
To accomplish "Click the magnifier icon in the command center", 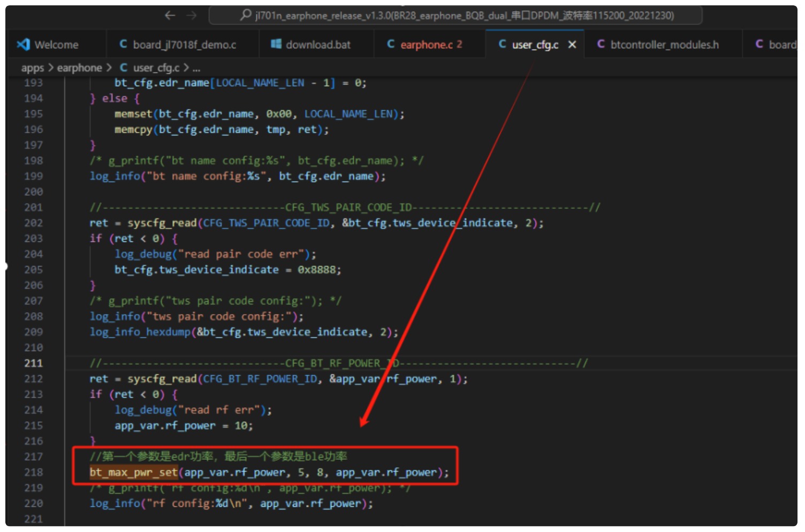I will point(246,15).
